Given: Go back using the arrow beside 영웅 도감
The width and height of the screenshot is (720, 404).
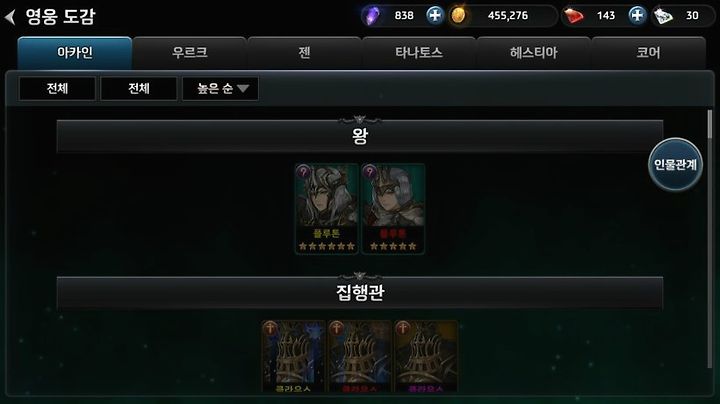Looking at the screenshot, I should coord(10,17).
